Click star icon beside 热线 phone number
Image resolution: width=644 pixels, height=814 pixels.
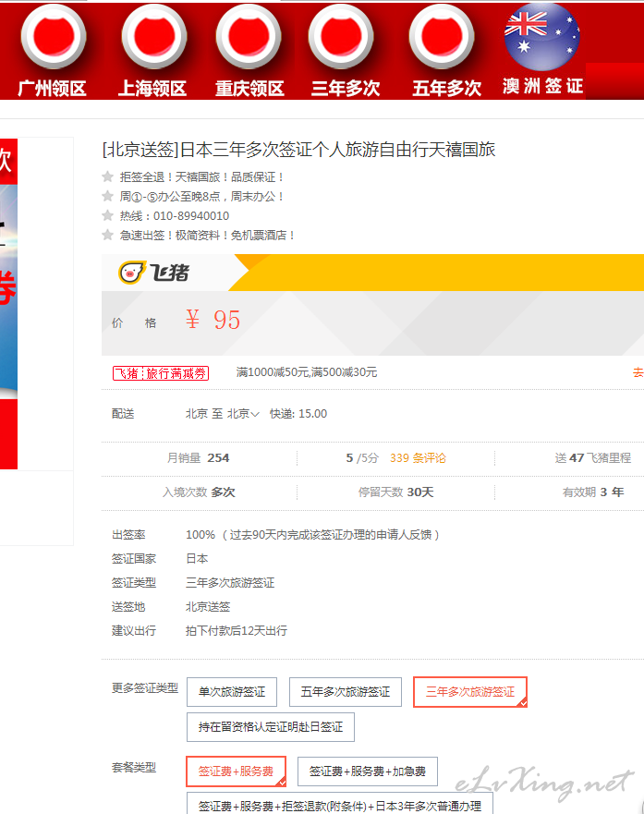(107, 215)
